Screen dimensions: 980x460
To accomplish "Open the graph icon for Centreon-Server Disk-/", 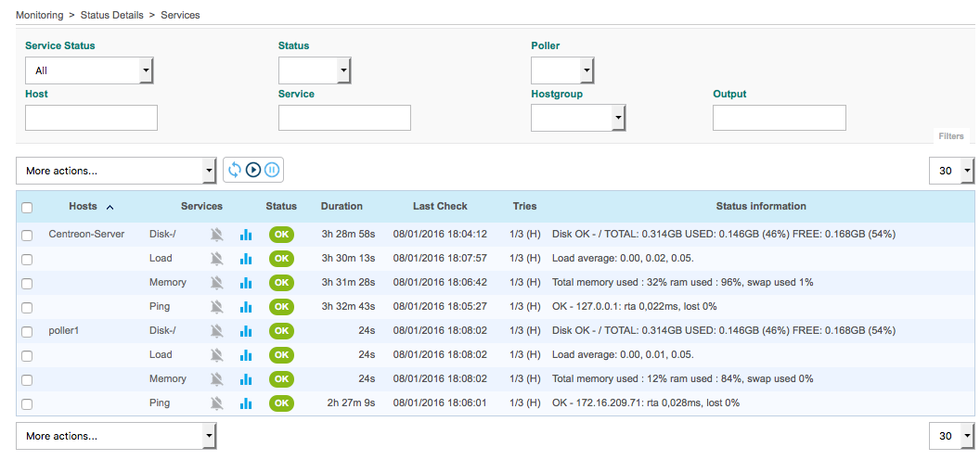I will pyautogui.click(x=246, y=235).
